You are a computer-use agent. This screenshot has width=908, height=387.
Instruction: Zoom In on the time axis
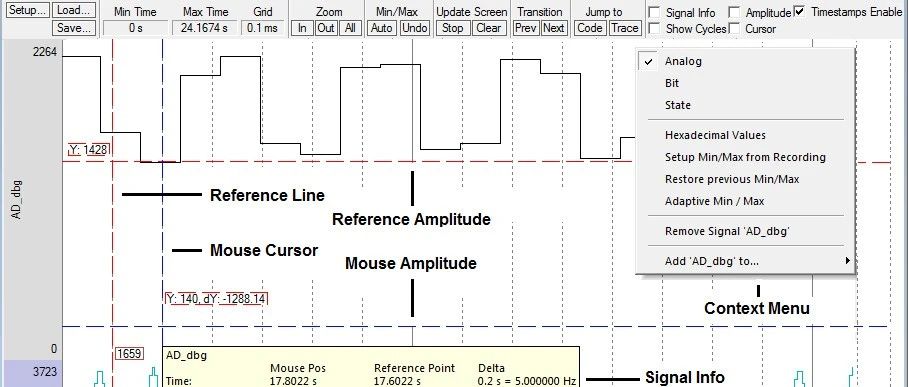click(x=302, y=28)
